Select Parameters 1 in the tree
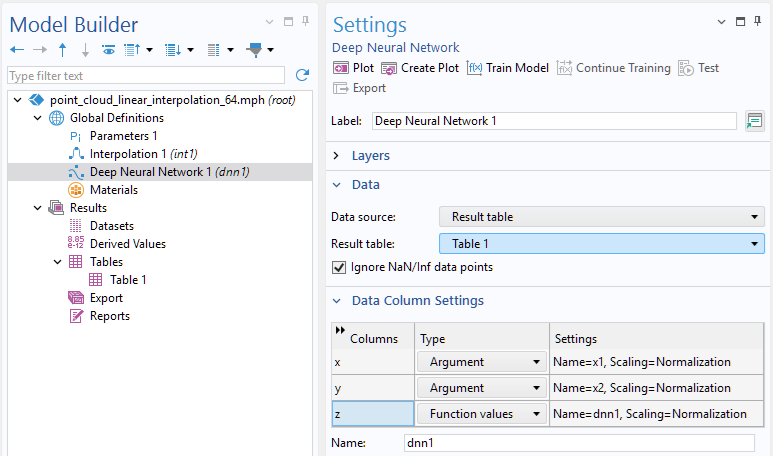The width and height of the screenshot is (773, 456). [x=123, y=136]
